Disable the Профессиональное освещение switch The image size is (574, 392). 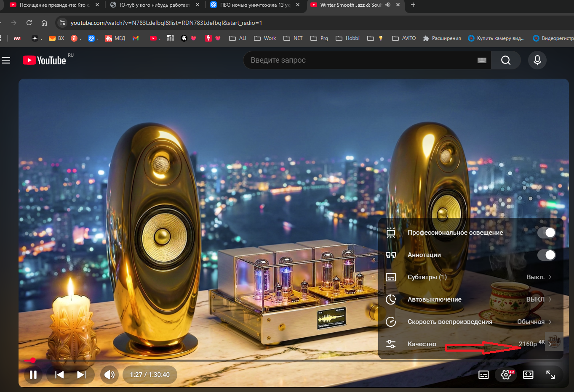click(x=546, y=233)
